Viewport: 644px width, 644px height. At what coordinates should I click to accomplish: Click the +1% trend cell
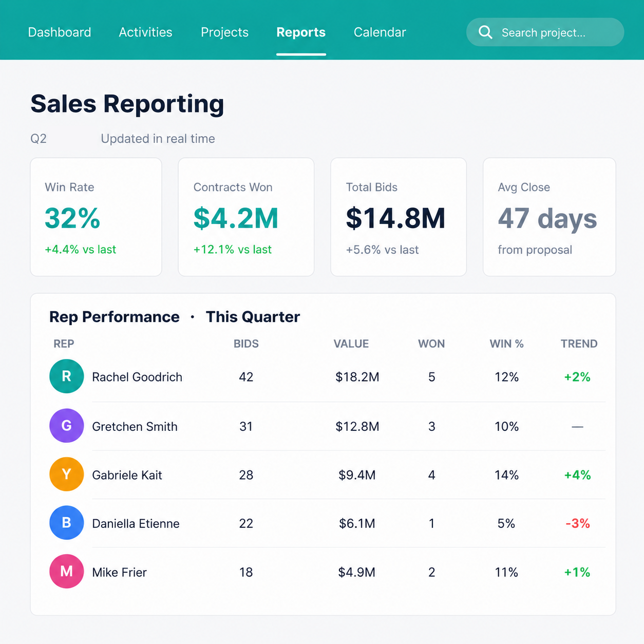click(577, 572)
